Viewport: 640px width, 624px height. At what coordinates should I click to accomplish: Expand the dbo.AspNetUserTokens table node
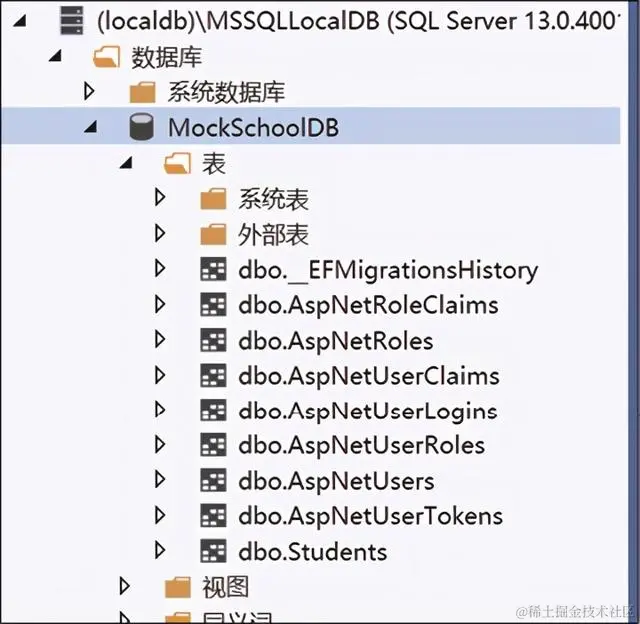click(x=160, y=515)
